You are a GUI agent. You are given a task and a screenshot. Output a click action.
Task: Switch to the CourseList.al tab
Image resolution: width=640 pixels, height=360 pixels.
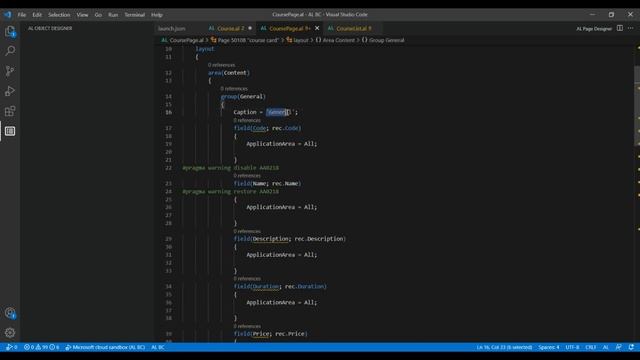352,29
